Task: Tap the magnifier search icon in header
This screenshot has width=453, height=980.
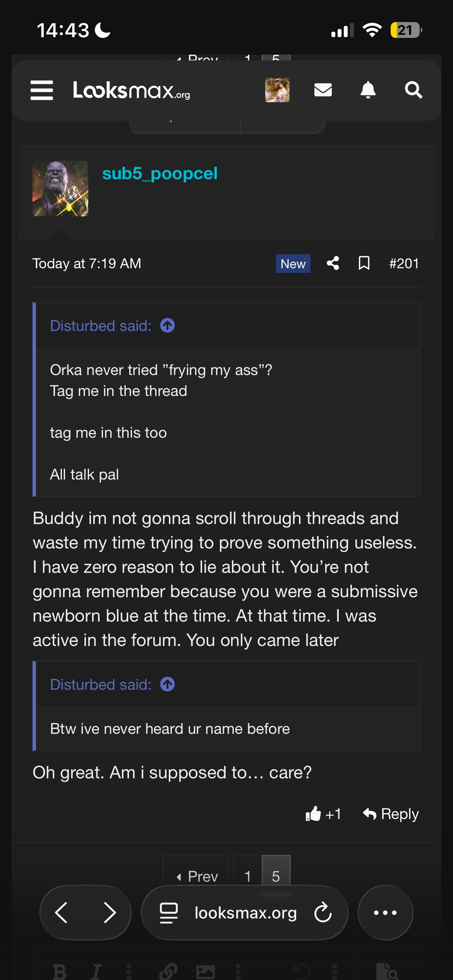Action: 414,90
